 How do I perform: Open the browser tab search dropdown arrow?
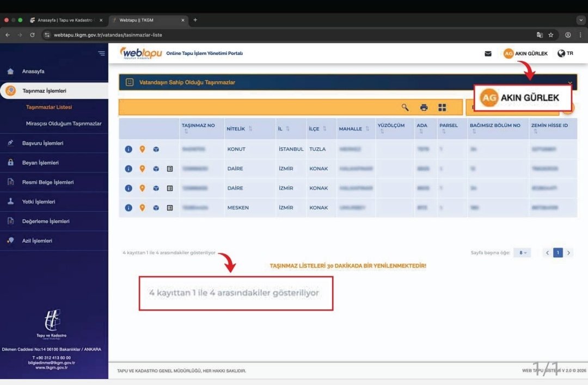(x=580, y=20)
